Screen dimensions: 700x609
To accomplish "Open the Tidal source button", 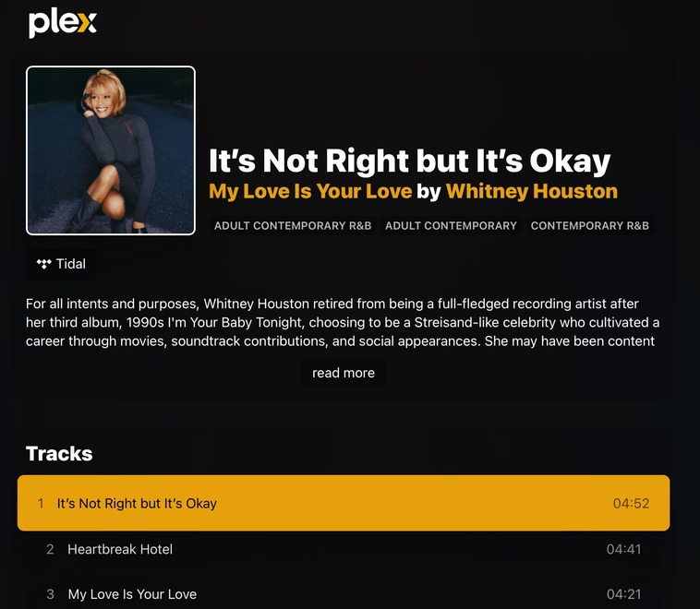I will point(61,264).
